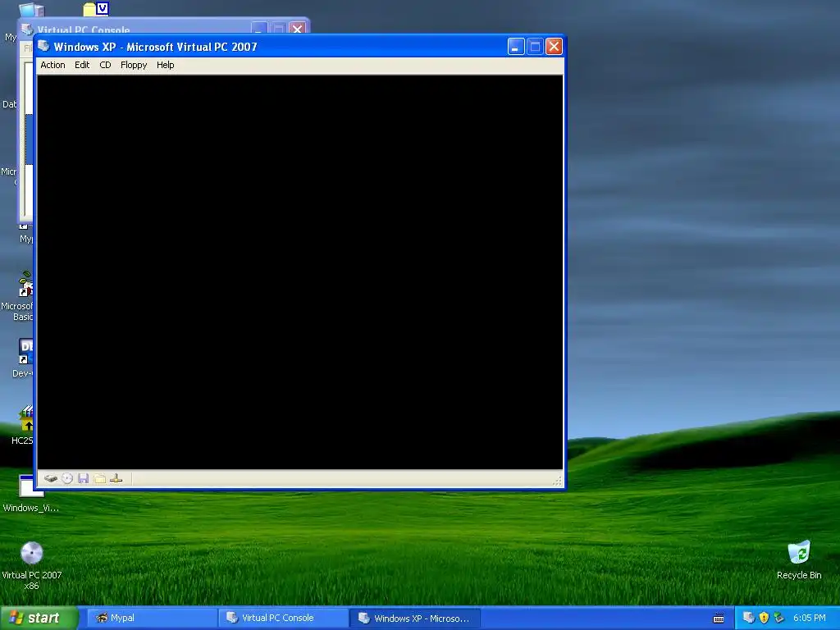Screen dimensions: 840x630
Task: Click the Windows XP - Microso... taskbar button
Action: (x=415, y=619)
